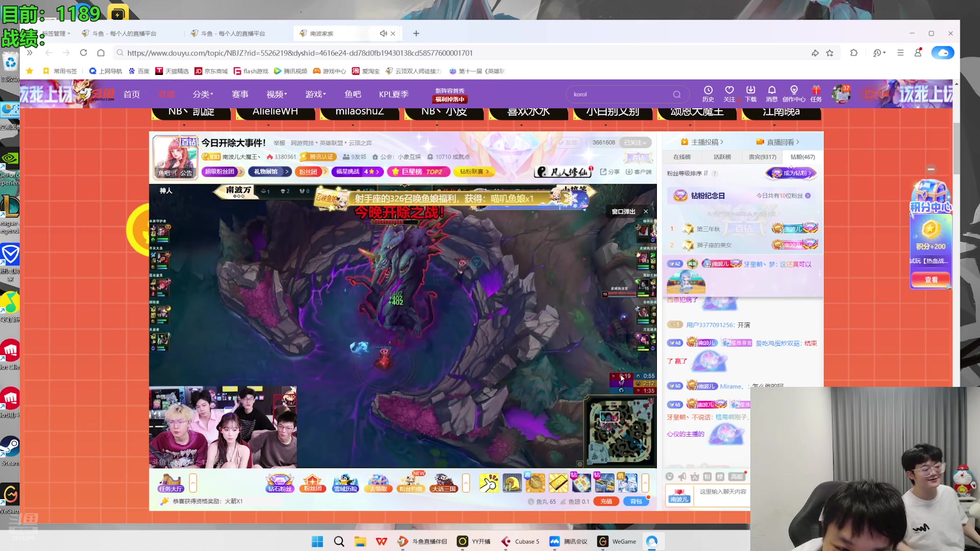Click the browser address bar URL
Screen dimensions: 980x551
tap(300, 53)
